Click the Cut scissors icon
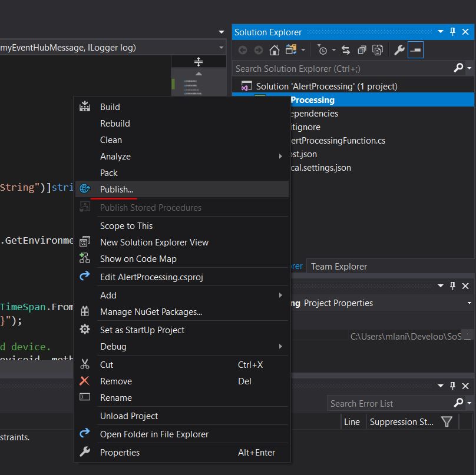This screenshot has height=475, width=476. (85, 364)
